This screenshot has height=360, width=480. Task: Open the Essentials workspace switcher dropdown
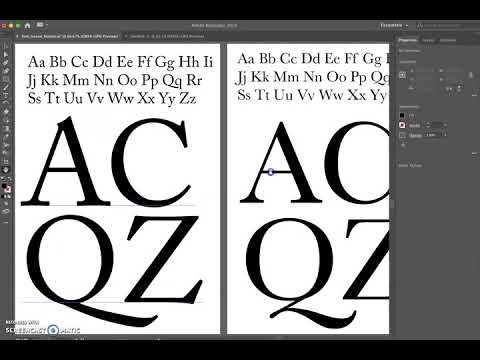(x=394, y=25)
